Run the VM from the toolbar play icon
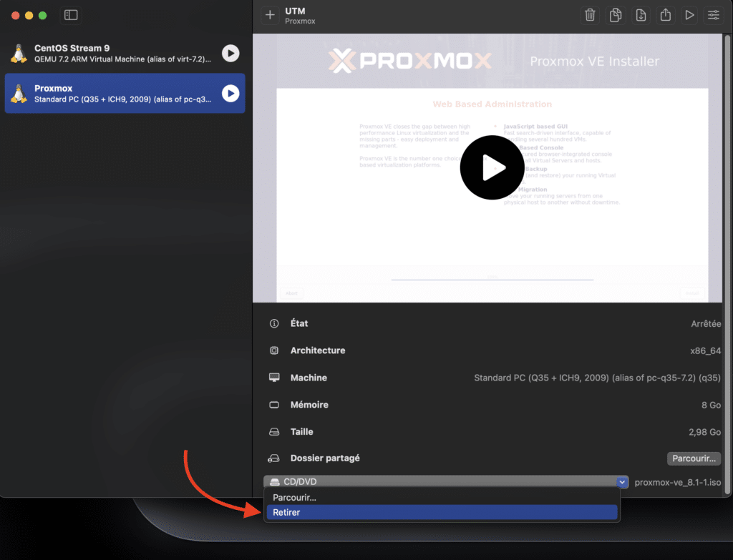This screenshot has width=733, height=560. (x=689, y=15)
